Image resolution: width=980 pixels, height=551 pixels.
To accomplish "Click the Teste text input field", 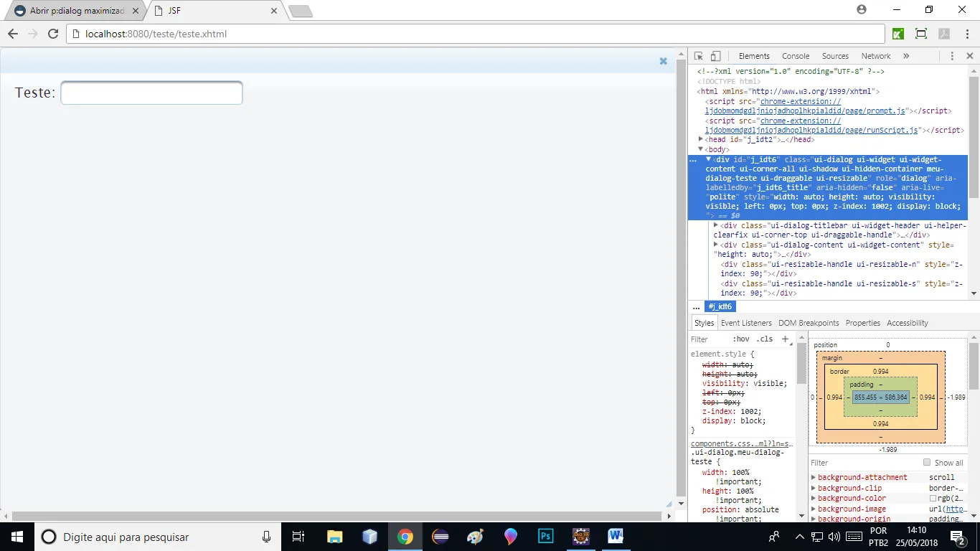I will 151,93.
